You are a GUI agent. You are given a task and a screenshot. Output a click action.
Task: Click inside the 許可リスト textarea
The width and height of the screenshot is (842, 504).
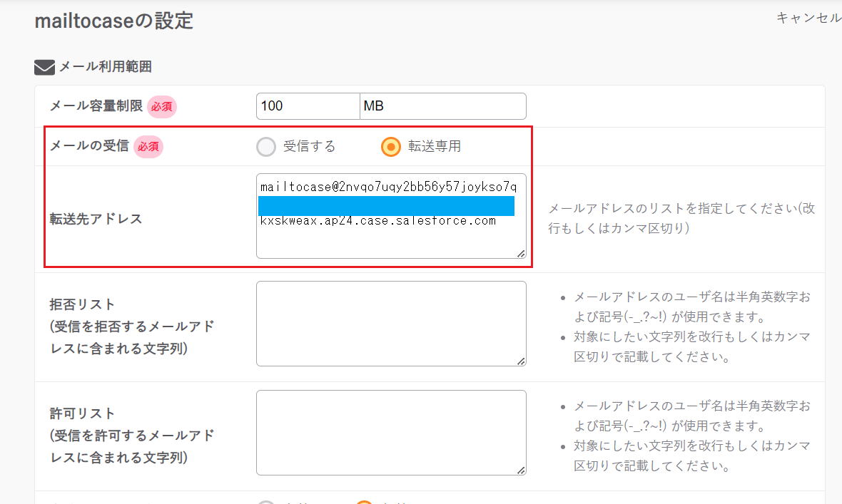[391, 431]
